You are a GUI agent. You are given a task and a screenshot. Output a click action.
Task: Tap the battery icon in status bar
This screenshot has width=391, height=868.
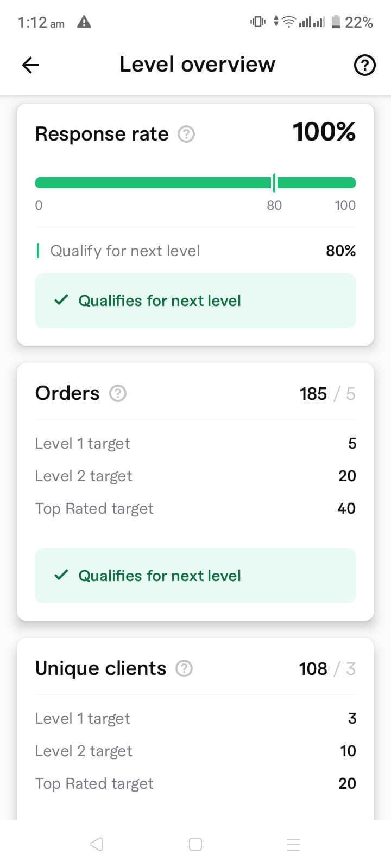pos(336,22)
